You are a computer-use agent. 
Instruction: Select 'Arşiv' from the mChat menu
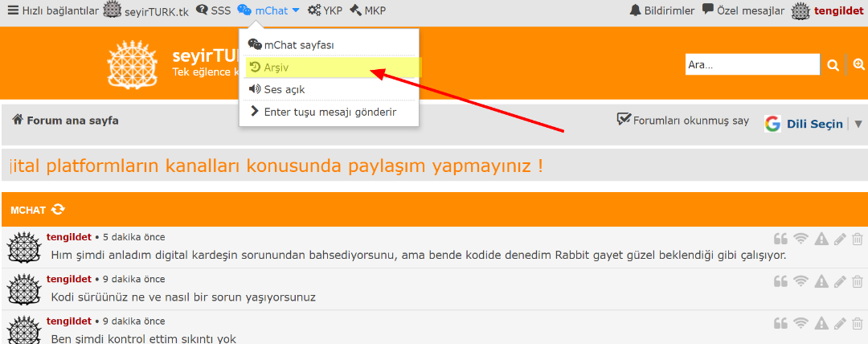[x=276, y=68]
